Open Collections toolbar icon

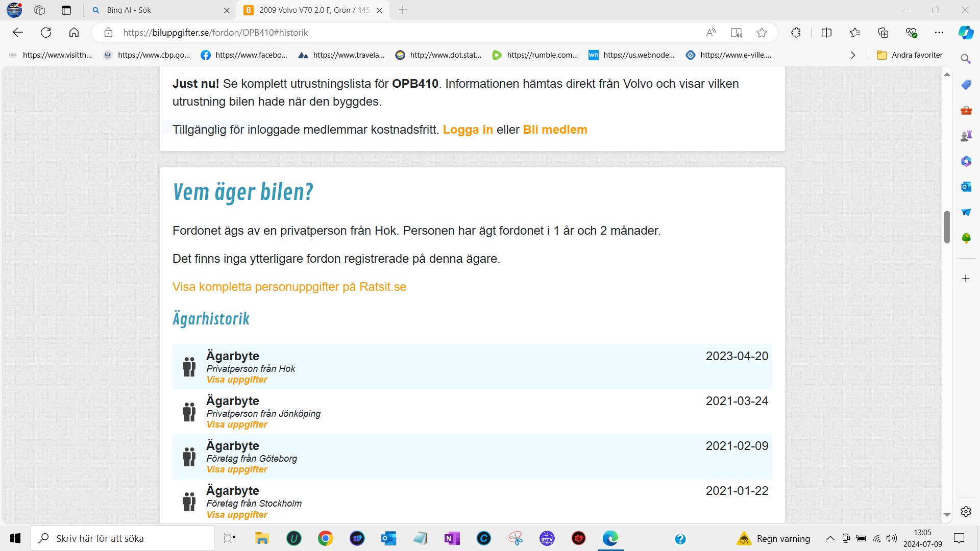coord(883,33)
